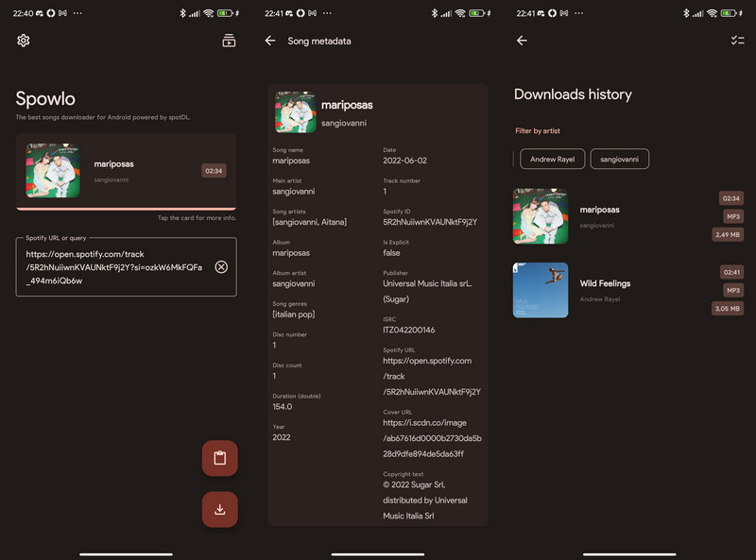Screen dimensions: 756x560
Task: Tap the 02:41 duration badge
Action: pos(731,272)
